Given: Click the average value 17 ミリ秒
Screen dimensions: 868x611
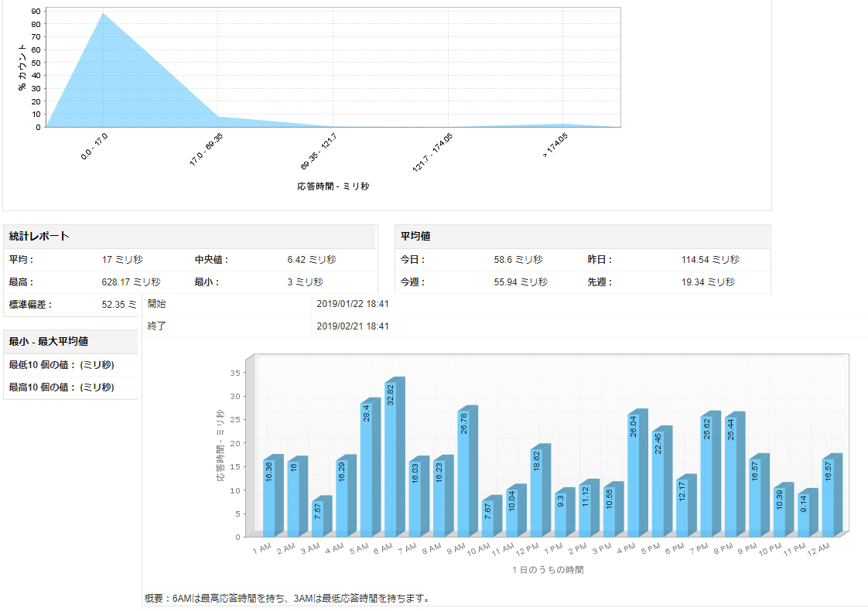Looking at the screenshot, I should point(122,260).
